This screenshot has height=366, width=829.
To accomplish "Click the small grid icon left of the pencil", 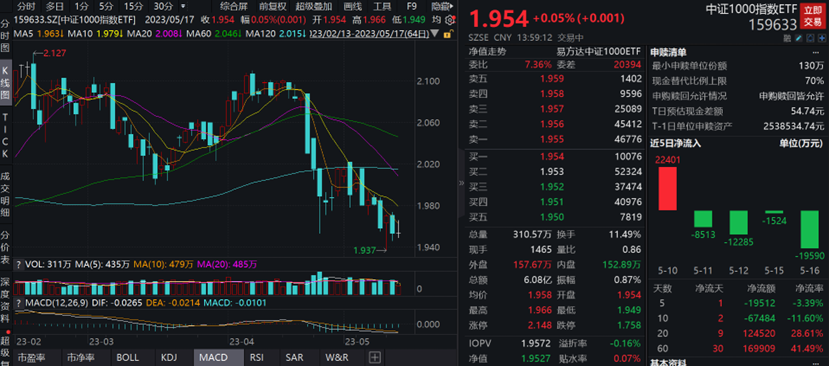I will (787, 39).
